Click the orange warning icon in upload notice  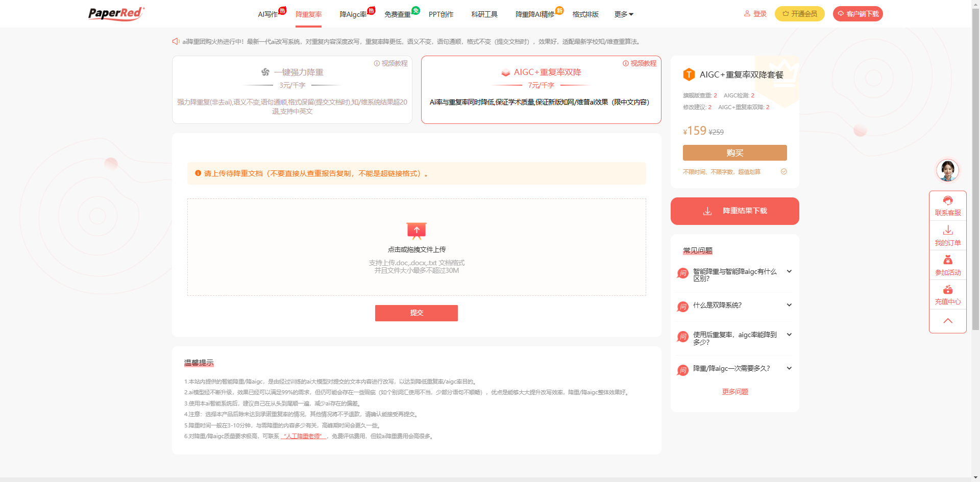point(198,173)
